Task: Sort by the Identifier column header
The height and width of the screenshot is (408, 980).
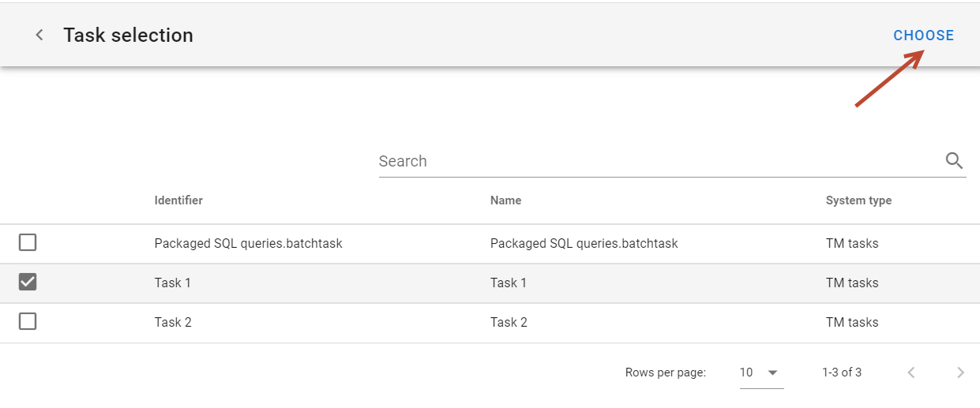Action: pyautogui.click(x=178, y=200)
